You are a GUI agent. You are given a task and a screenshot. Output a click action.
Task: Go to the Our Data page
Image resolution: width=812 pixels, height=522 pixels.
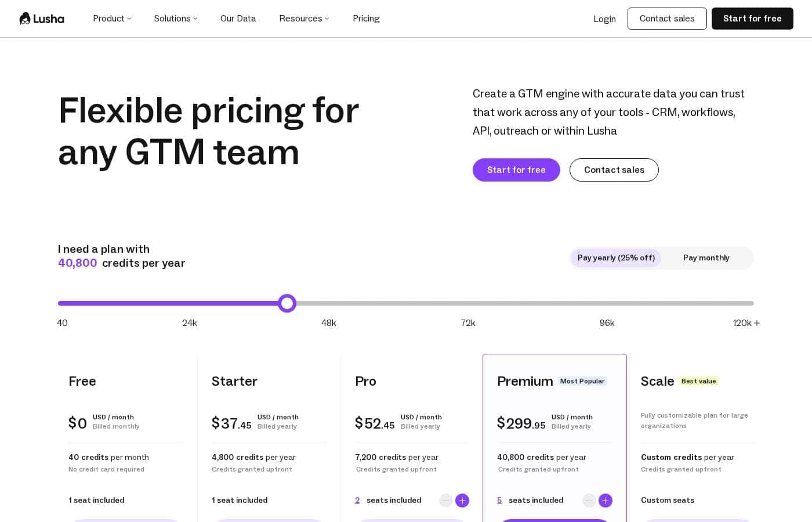pyautogui.click(x=238, y=19)
